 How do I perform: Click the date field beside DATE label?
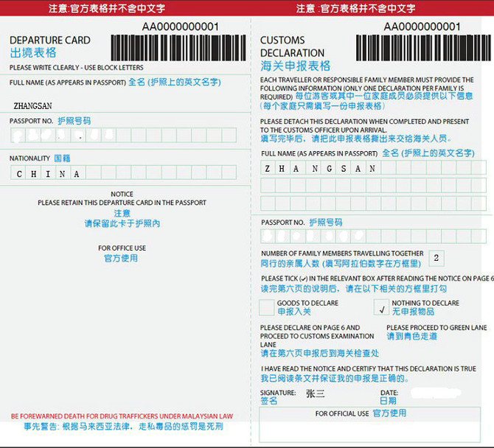pos(436,393)
